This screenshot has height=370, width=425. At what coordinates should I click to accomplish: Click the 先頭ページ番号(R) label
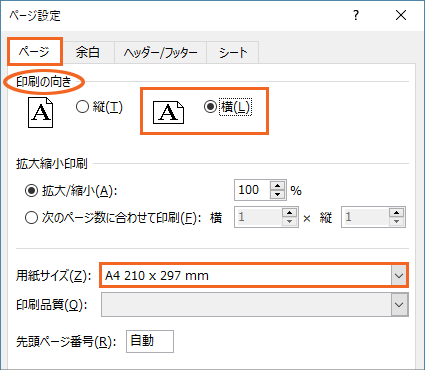(x=66, y=342)
